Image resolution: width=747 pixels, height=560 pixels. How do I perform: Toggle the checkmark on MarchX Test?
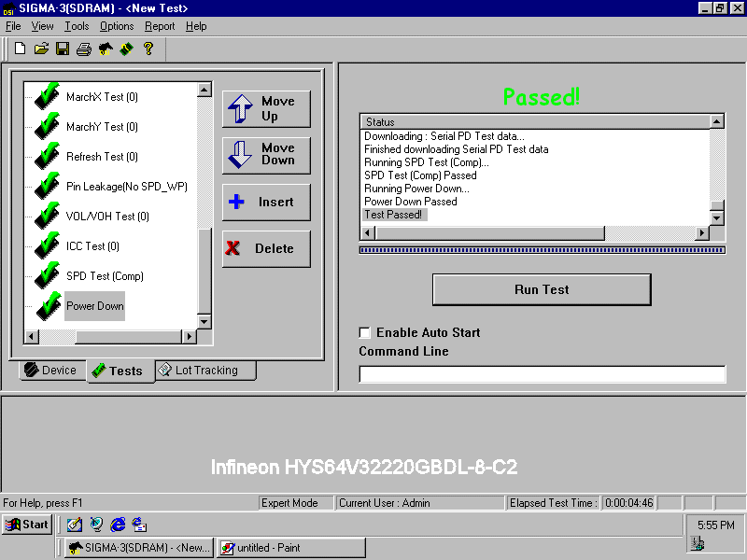(45, 96)
